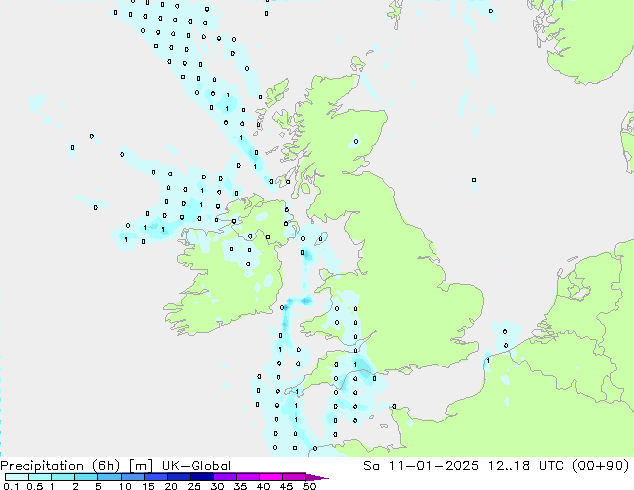This screenshot has height=490, width=634.
Task: Click the 2–5 legend color box
Action: pyautogui.click(x=86, y=477)
